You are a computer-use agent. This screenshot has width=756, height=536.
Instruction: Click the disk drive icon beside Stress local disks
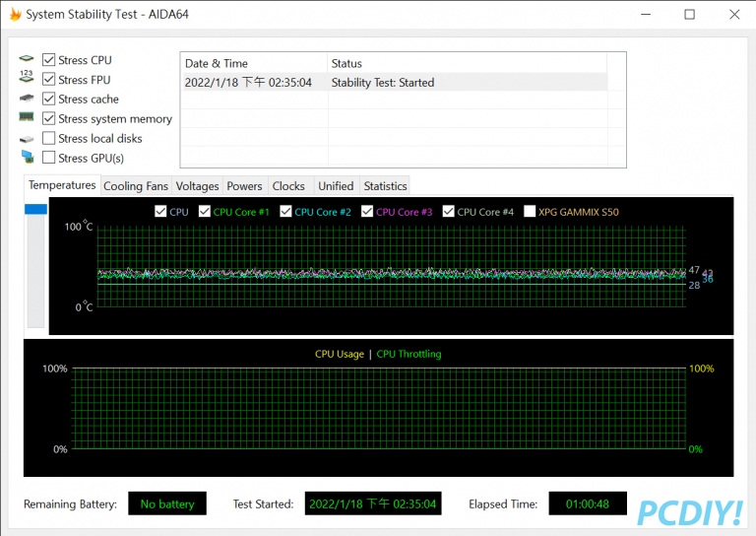[27, 140]
